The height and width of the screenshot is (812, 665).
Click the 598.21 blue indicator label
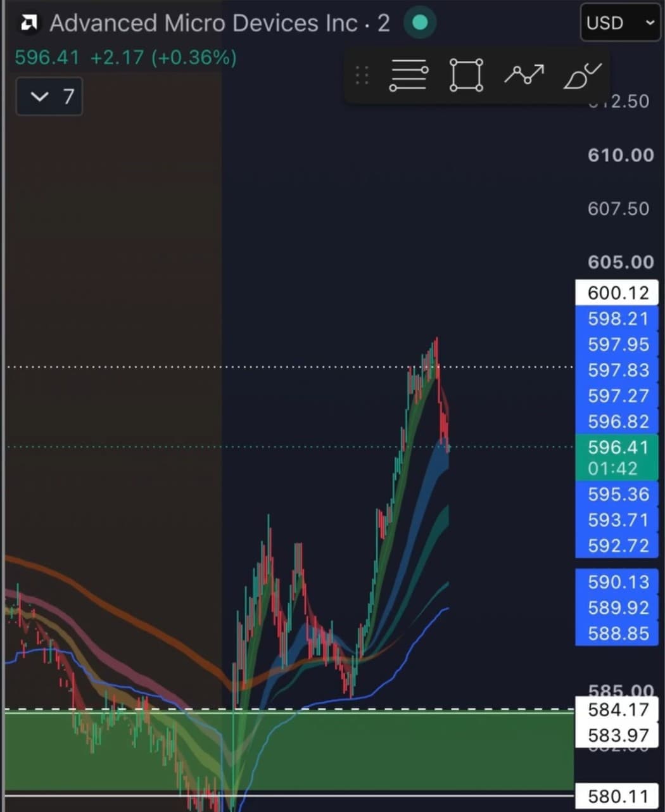pos(617,319)
